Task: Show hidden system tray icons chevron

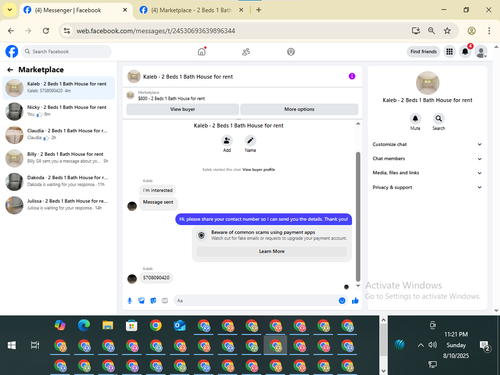Action: click(x=421, y=345)
